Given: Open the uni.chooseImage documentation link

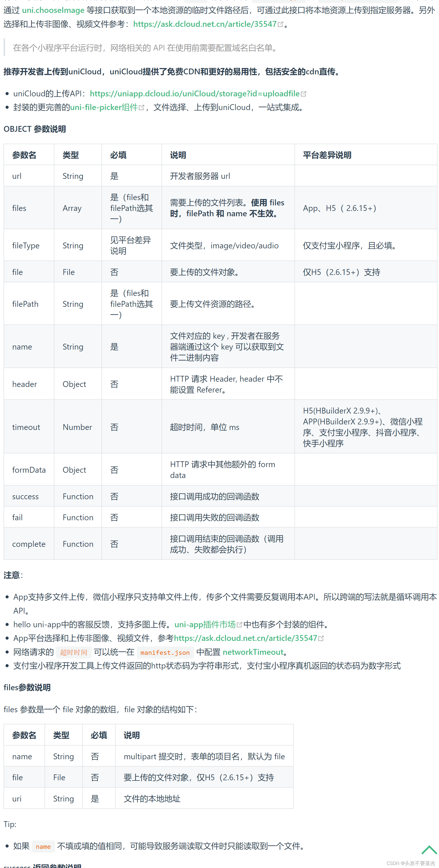Looking at the screenshot, I should click(x=53, y=10).
